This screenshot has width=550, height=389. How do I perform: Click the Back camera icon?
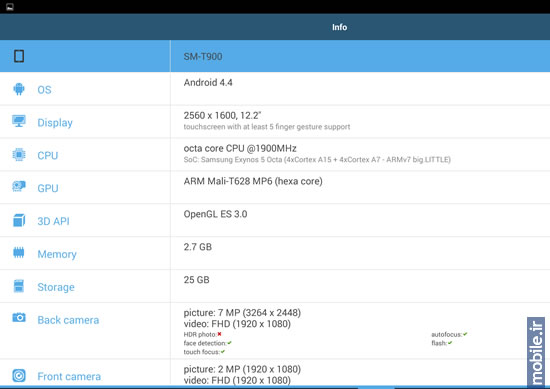(x=19, y=317)
